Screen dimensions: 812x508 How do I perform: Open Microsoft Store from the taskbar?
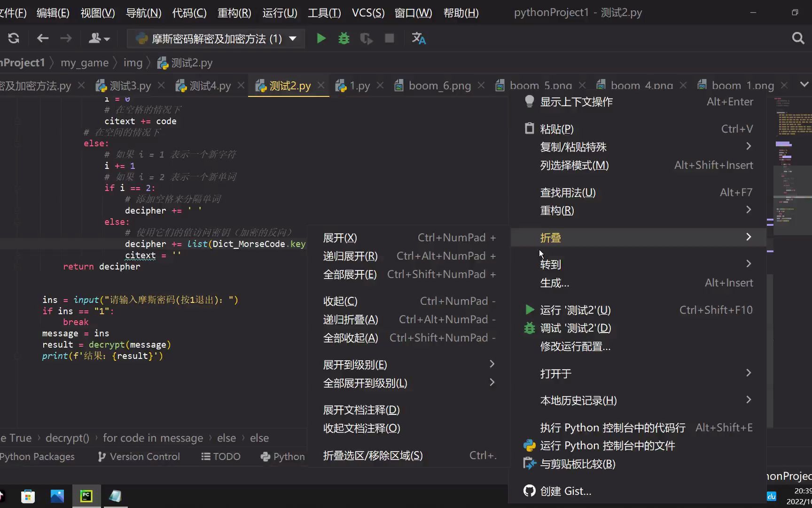click(x=28, y=496)
